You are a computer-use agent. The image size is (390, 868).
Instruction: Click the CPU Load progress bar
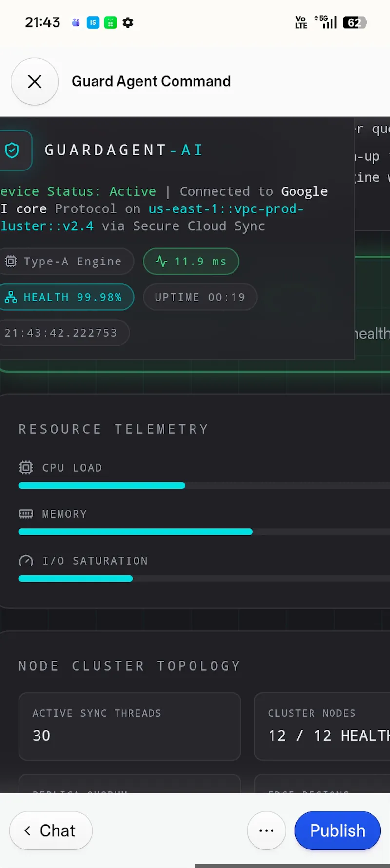(x=204, y=485)
